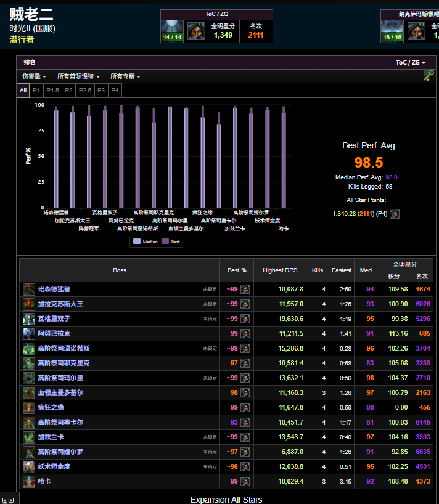The image size is (439, 504).
Task: Click the 阿努巴拉克 boss portrait icon
Action: (x=29, y=334)
